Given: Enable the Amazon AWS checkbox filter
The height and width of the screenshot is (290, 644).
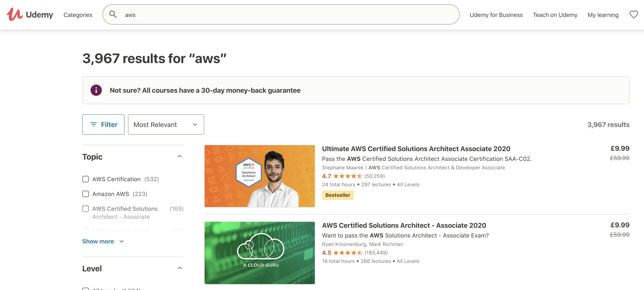Looking at the screenshot, I should (x=85, y=193).
